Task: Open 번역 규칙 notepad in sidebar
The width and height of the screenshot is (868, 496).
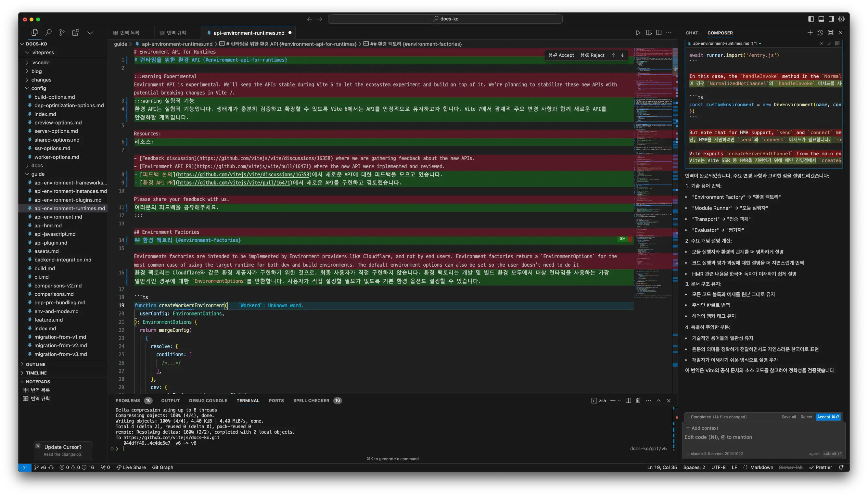Action: pos(40,399)
